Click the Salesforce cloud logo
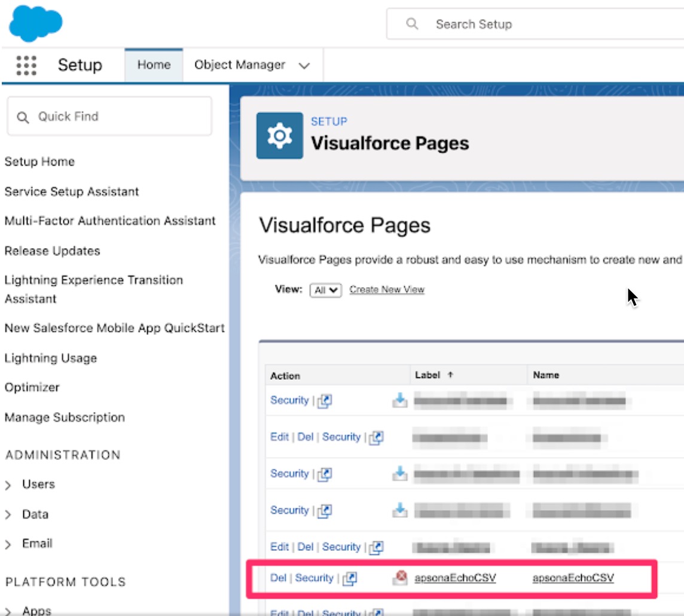This screenshot has height=616, width=684. [36, 23]
